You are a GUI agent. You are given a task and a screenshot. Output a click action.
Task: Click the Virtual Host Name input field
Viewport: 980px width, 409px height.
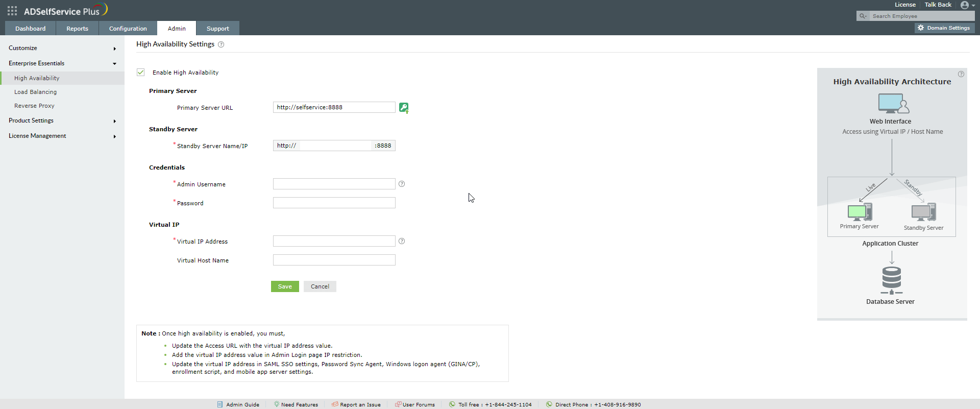[334, 260]
